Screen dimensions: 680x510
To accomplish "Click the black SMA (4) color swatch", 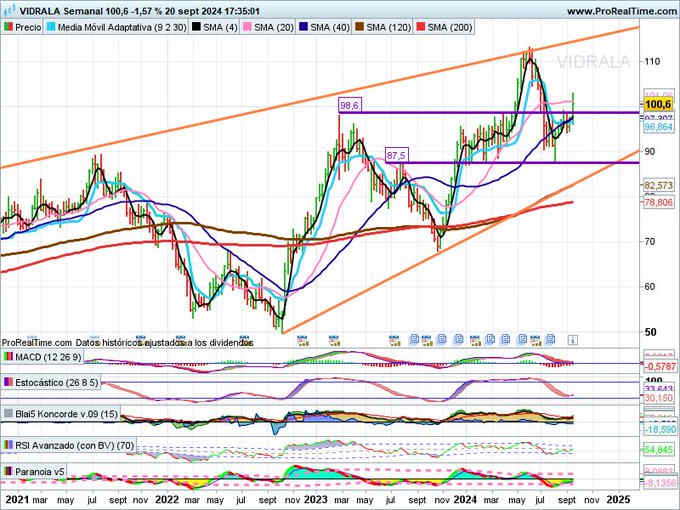I will [196, 27].
